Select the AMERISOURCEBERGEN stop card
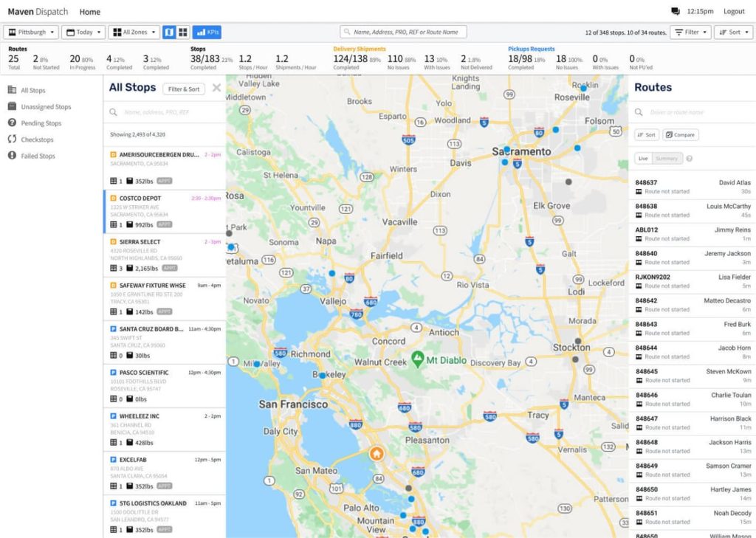The image size is (756, 538). pyautogui.click(x=165, y=168)
